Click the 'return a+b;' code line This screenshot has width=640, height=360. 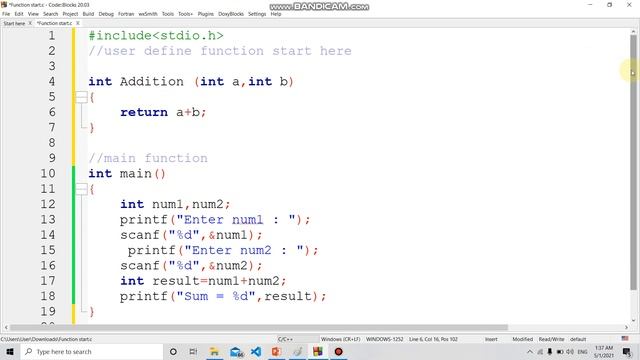(x=163, y=112)
